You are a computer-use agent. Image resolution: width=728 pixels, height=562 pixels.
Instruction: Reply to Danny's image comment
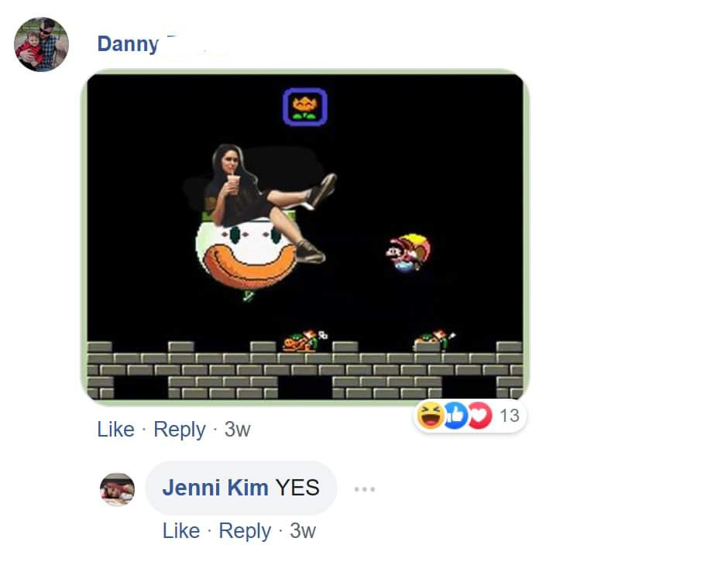(179, 430)
